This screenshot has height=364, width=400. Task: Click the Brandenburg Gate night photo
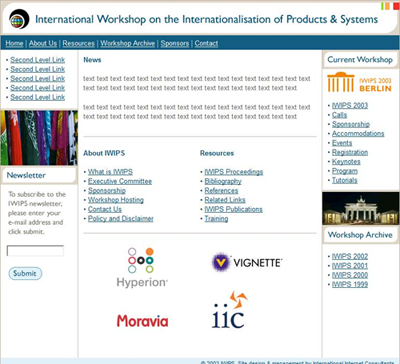(360, 208)
